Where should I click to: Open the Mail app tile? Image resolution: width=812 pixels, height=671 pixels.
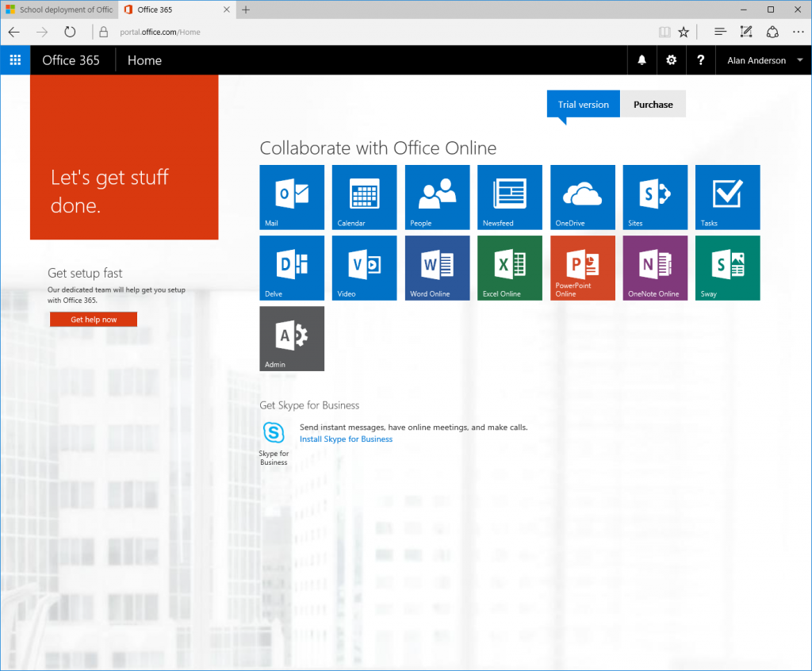click(292, 197)
